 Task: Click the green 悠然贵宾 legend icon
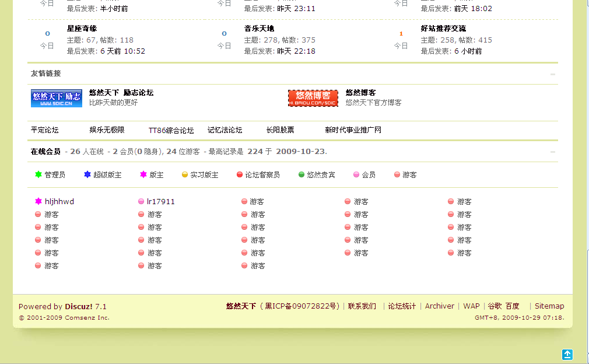pyautogui.click(x=301, y=174)
